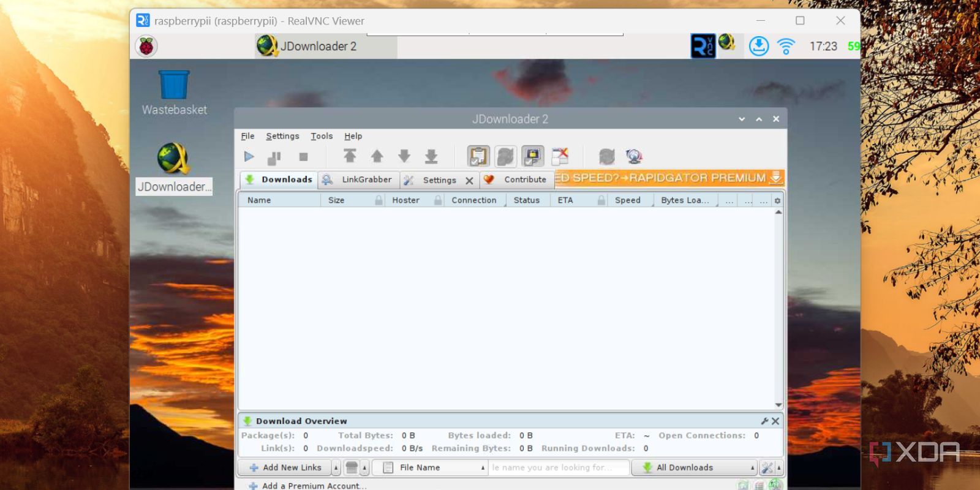Close the Download Overview panel
The height and width of the screenshot is (490, 980).
pyautogui.click(x=775, y=421)
